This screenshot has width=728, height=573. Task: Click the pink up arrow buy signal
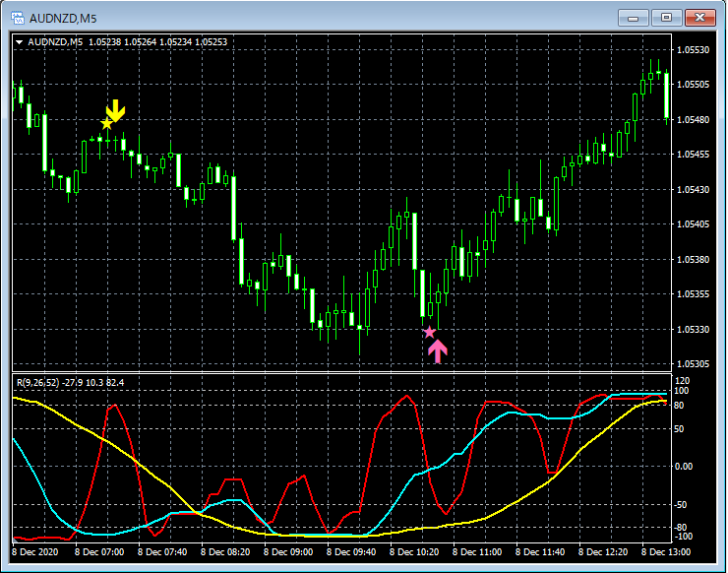click(438, 350)
